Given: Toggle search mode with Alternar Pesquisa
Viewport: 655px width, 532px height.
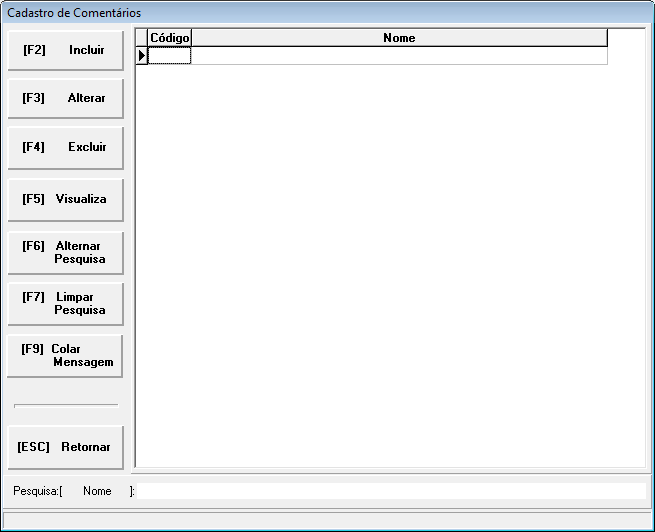Looking at the screenshot, I should coord(65,252).
